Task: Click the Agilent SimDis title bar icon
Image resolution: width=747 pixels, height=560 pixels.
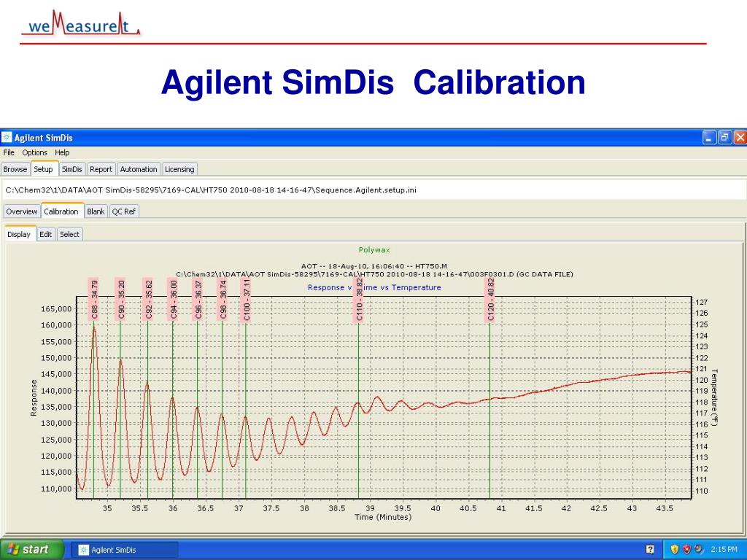Action: [x=7, y=138]
